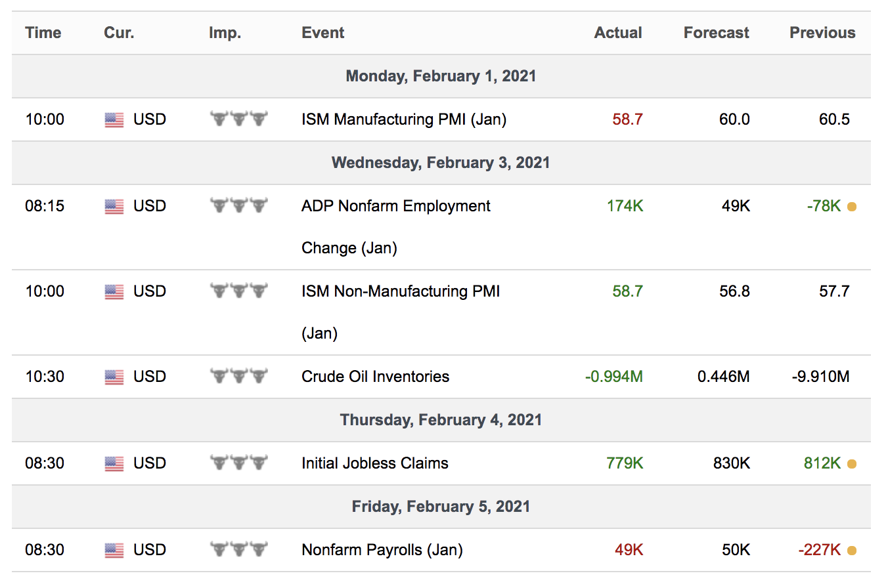The image size is (888, 588).
Task: Click the importance bulls for ADP Nonfarm Employment Change
Action: (x=238, y=205)
